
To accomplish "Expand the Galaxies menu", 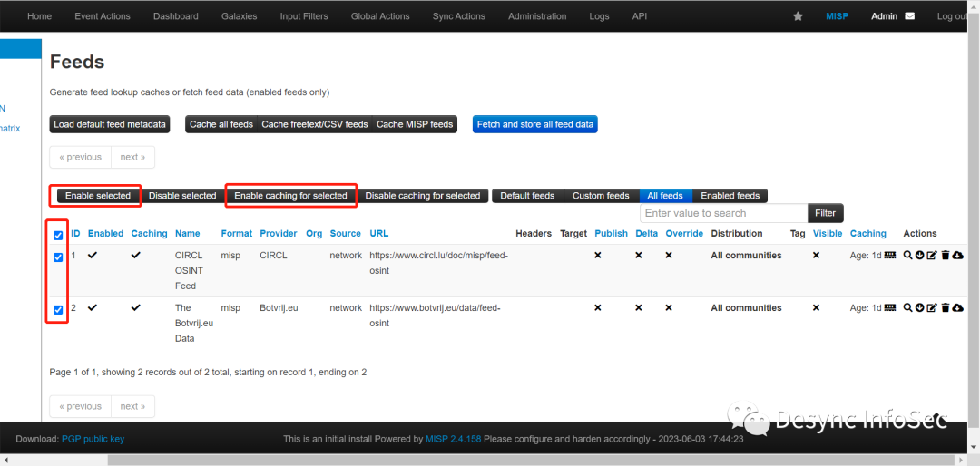I will 239,16.
